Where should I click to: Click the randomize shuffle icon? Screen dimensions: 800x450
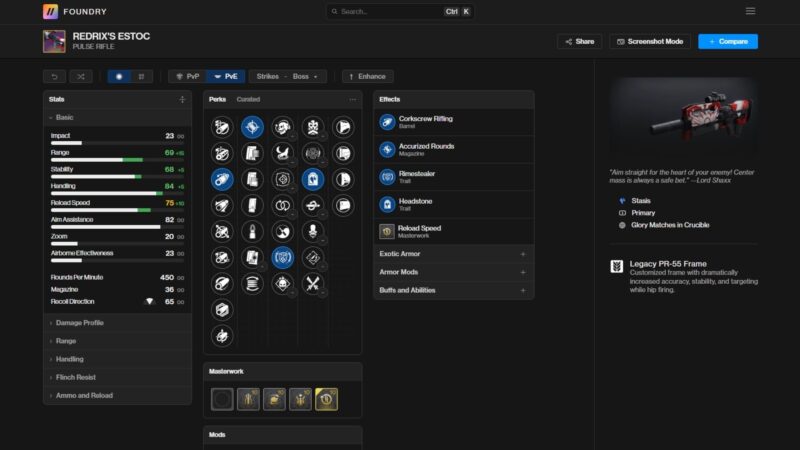81,76
